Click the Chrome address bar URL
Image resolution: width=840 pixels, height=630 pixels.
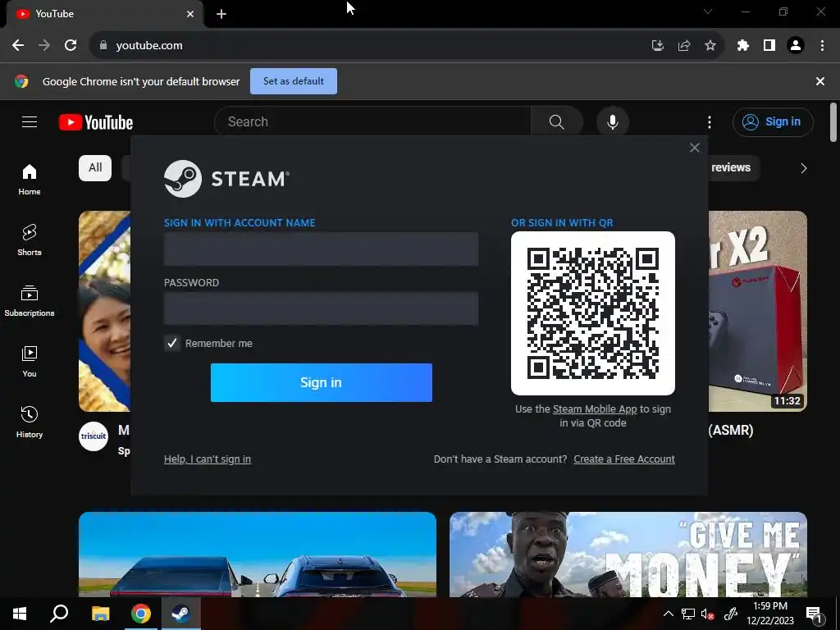pyautogui.click(x=149, y=46)
